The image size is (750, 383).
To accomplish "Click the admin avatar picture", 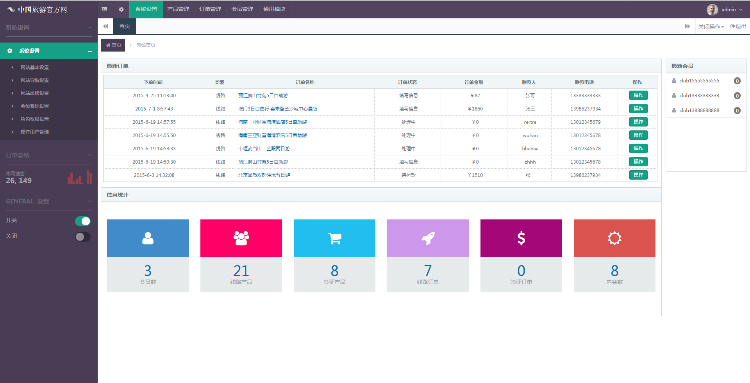I will coord(712,9).
